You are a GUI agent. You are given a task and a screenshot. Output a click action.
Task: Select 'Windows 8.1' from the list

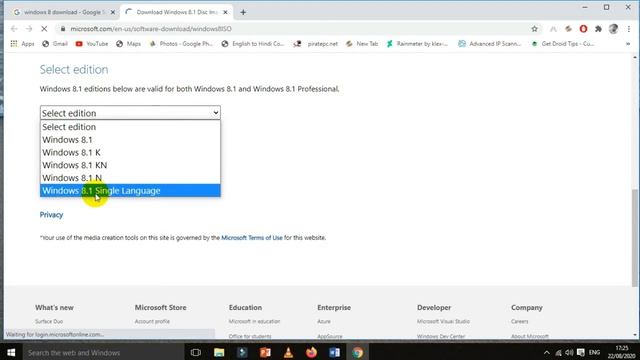pos(130,140)
